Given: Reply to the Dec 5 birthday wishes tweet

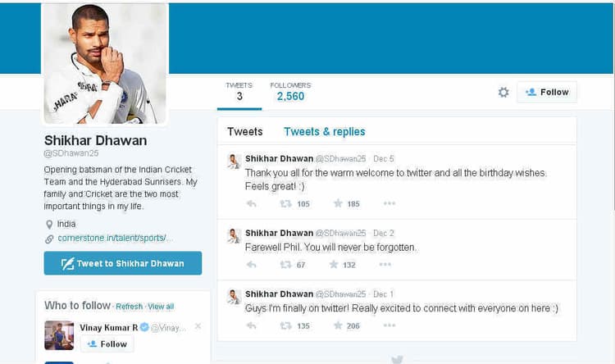Looking at the screenshot, I should (252, 203).
